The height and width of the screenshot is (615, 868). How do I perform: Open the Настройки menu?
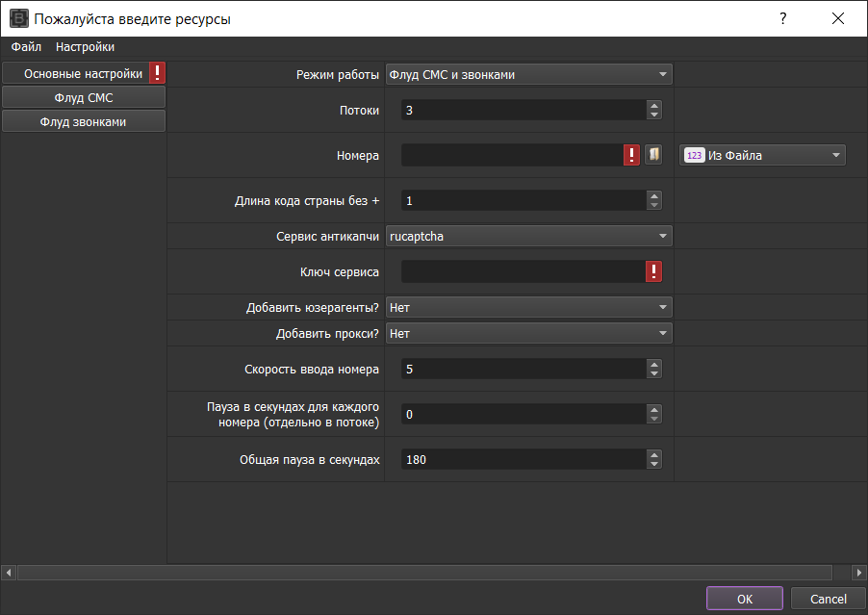pos(85,46)
